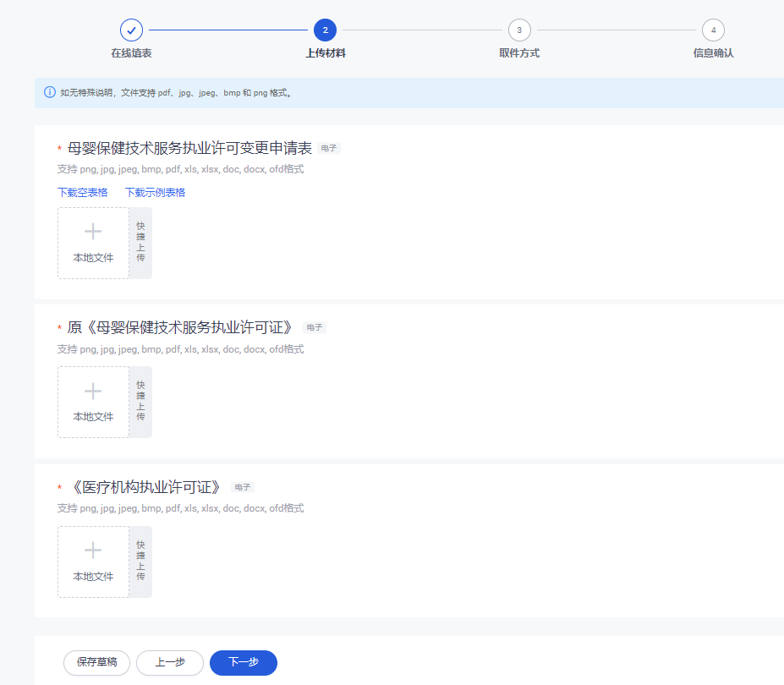Save the draft with 保存草稿
Viewport: 784px width, 685px height.
point(97,662)
